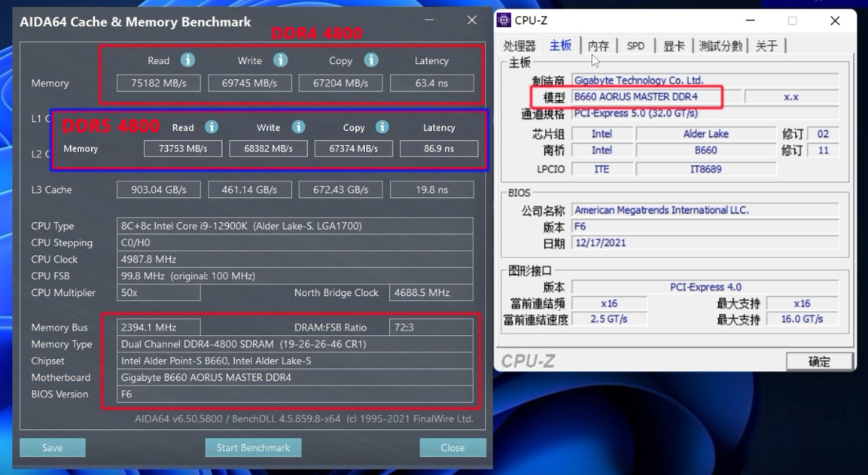Open the 显卡 tab in CPU-Z
Screen dimensions: 868x475
[x=672, y=45]
